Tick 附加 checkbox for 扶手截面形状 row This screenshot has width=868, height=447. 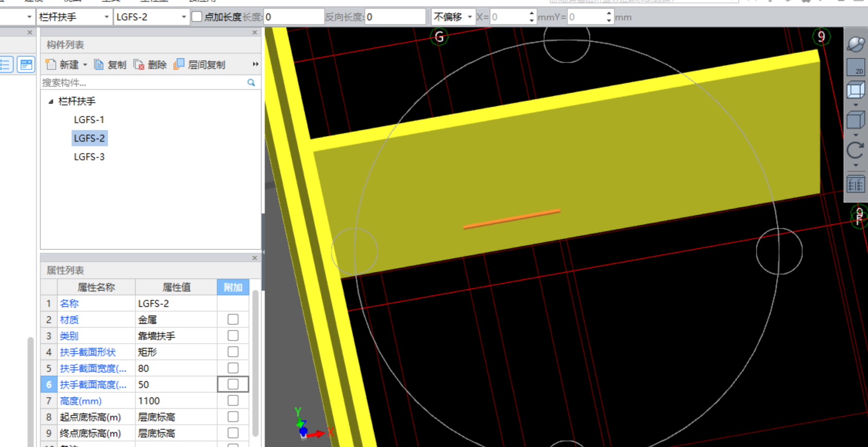click(233, 352)
